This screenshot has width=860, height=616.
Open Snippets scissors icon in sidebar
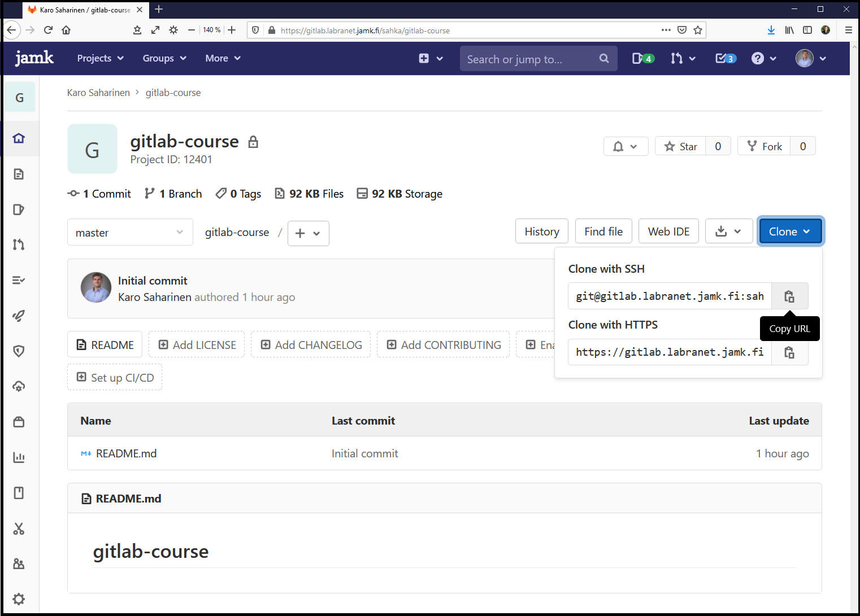(x=19, y=528)
